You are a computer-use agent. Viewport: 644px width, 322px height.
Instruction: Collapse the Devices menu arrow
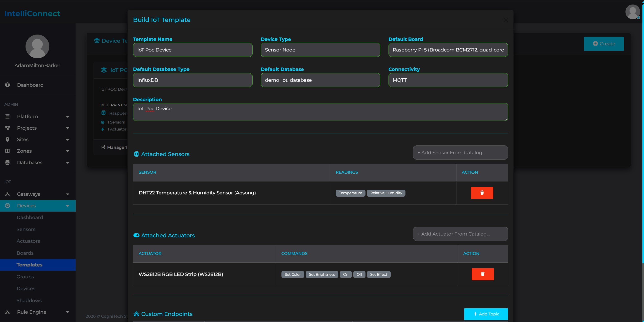click(68, 206)
